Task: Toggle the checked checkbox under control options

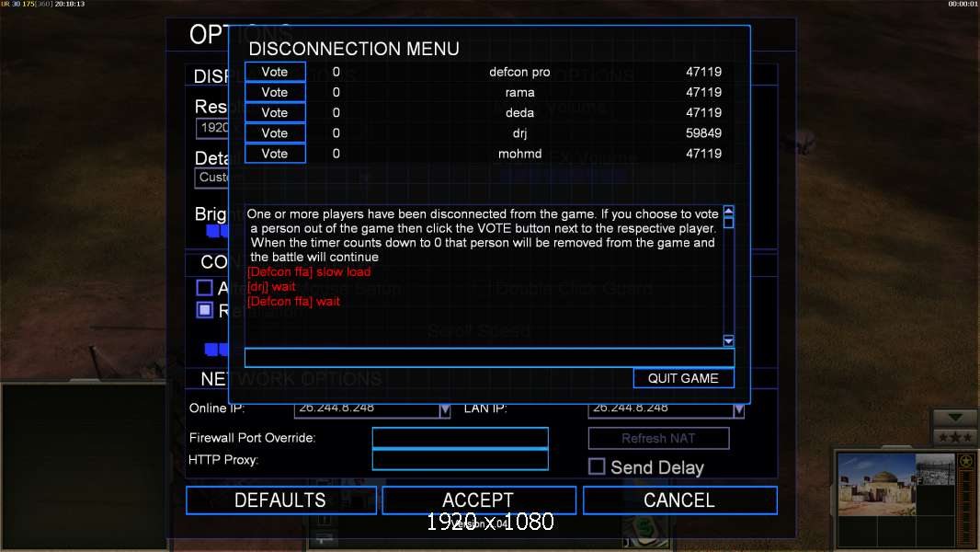Action: point(204,310)
